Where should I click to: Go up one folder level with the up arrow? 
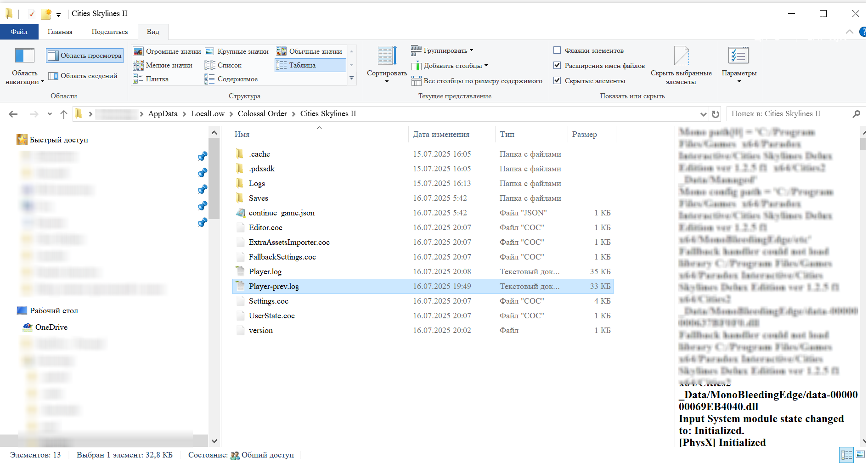click(x=64, y=114)
